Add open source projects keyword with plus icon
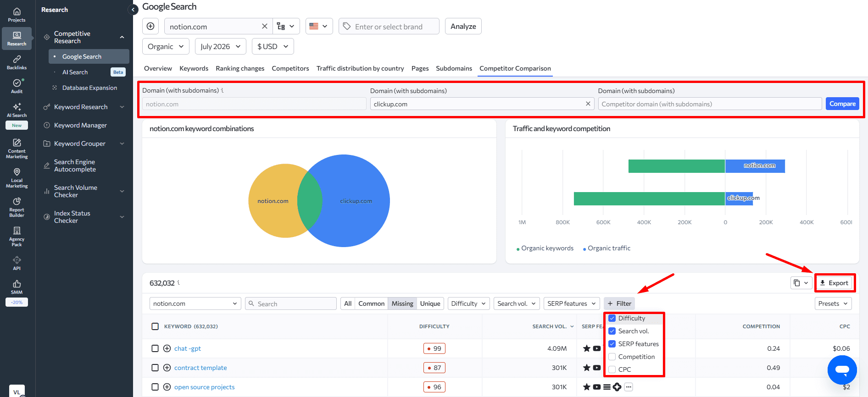 [x=167, y=387]
